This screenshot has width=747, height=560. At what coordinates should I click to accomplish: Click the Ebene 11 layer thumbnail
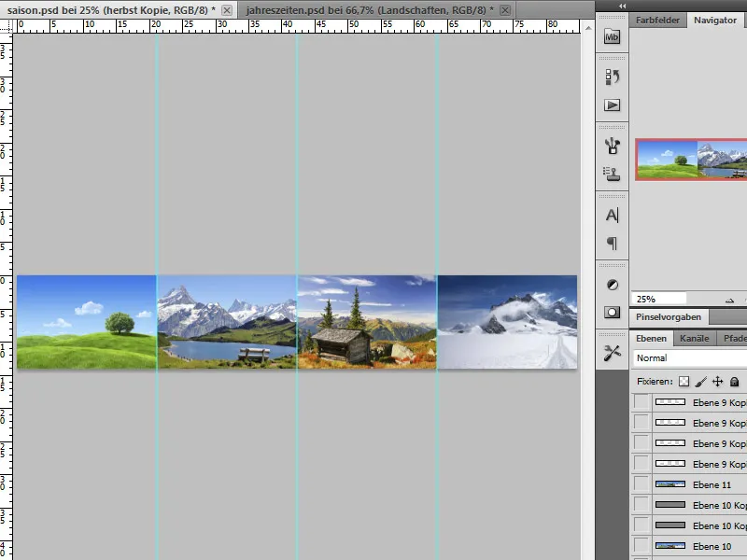pyautogui.click(x=670, y=484)
